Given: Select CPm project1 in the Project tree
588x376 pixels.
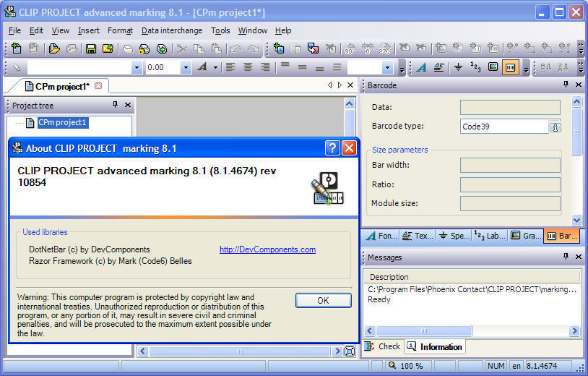Looking at the screenshot, I should point(62,122).
